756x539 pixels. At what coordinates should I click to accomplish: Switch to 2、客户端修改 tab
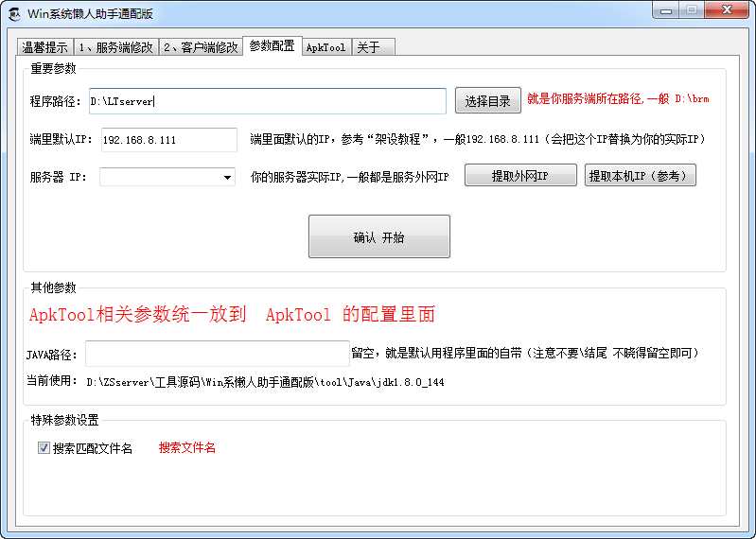click(x=201, y=47)
